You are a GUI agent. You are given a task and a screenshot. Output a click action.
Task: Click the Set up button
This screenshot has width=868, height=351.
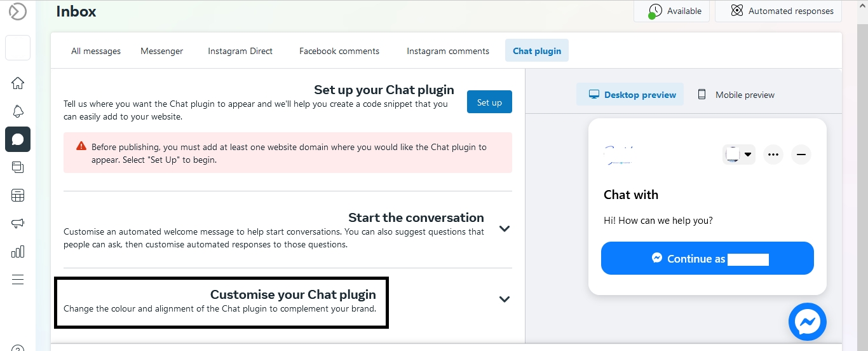pyautogui.click(x=489, y=102)
